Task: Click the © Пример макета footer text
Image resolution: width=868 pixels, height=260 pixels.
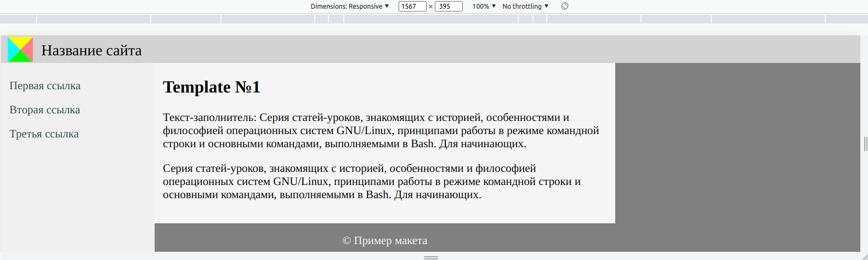Action: point(385,241)
